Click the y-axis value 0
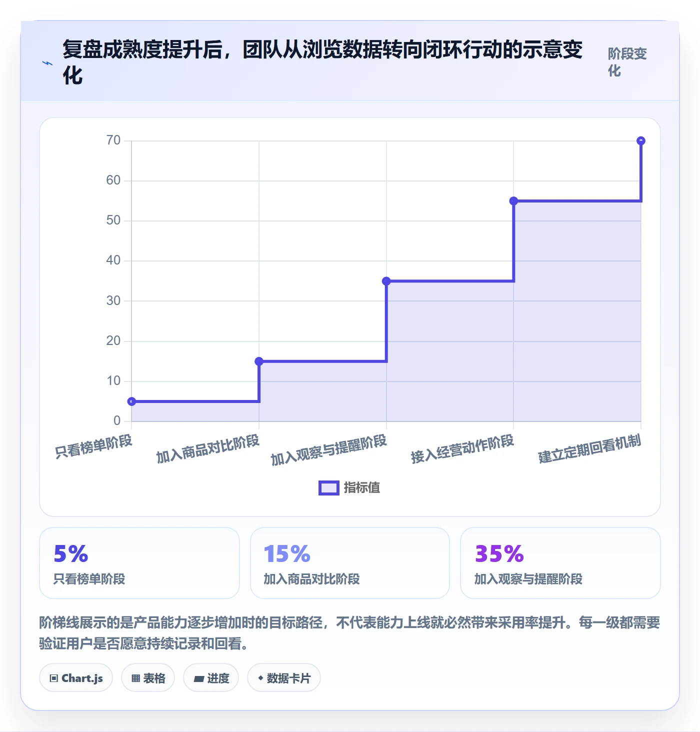Image resolution: width=700 pixels, height=732 pixels. click(x=117, y=421)
